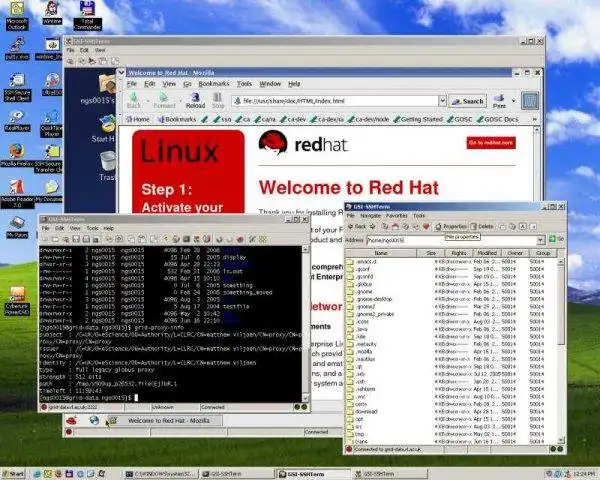Click the Home icon in bookmarks toolbar

pyautogui.click(x=138, y=119)
